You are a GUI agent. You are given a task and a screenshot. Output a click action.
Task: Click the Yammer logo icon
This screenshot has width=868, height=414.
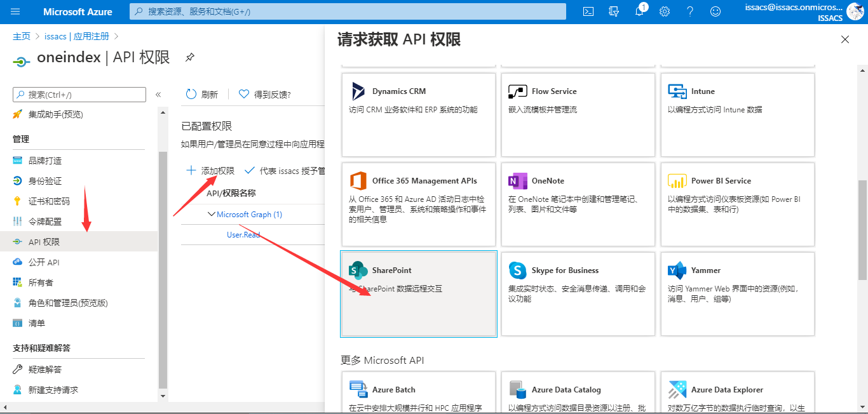[x=677, y=270]
